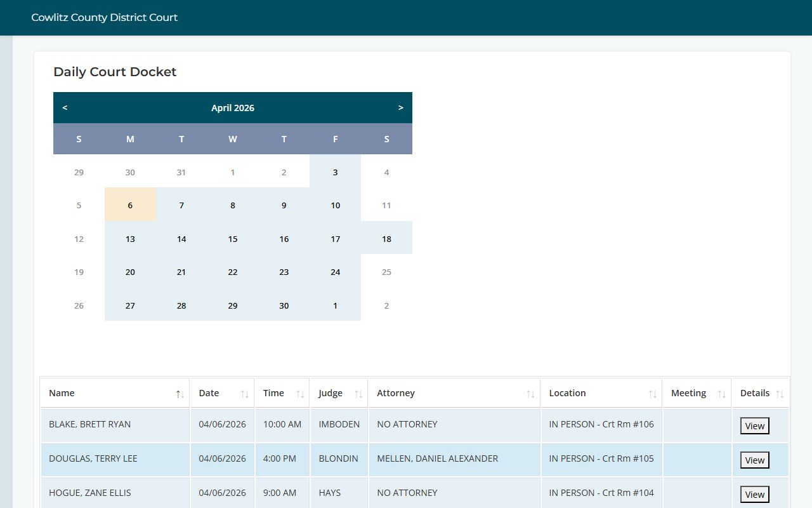Open Cowlitz County District Court home link

105,18
